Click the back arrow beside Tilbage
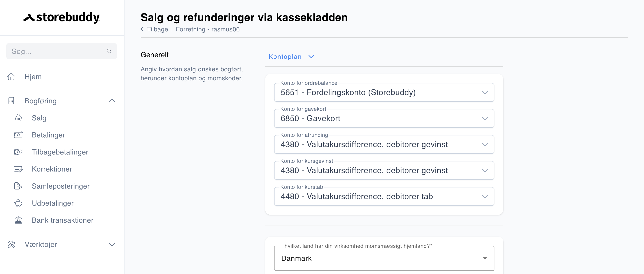 pos(142,29)
